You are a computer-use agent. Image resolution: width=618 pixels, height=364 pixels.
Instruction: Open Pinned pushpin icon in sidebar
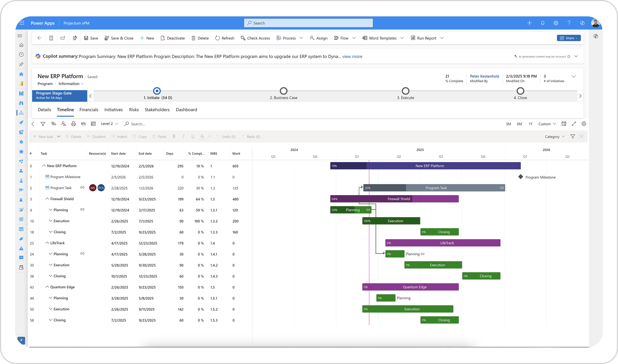coord(21,64)
